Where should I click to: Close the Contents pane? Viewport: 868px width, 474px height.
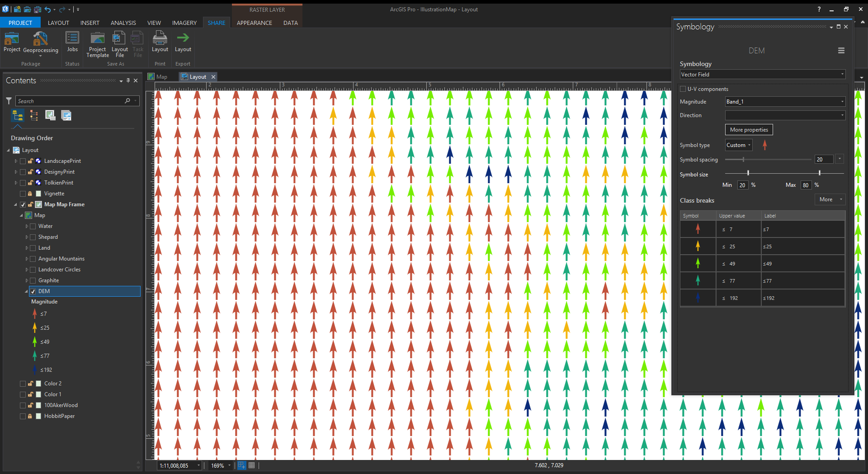coord(136,81)
